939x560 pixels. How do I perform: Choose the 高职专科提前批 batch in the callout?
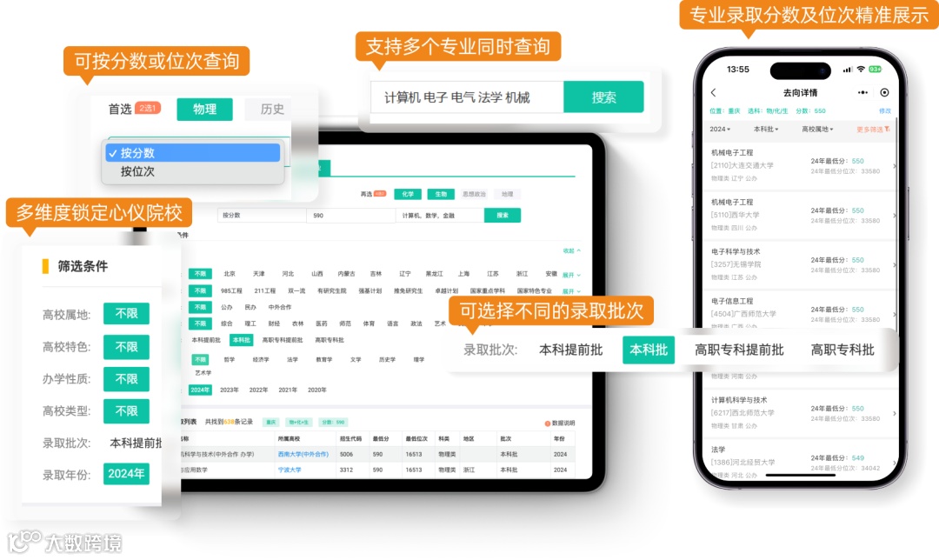click(x=739, y=350)
